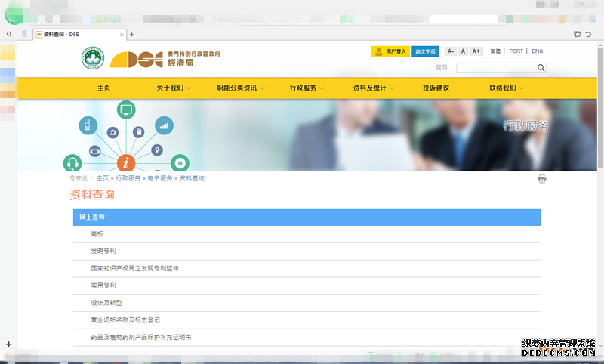Open the 行政服务 menu
This screenshot has width=604, height=364.
coord(303,88)
